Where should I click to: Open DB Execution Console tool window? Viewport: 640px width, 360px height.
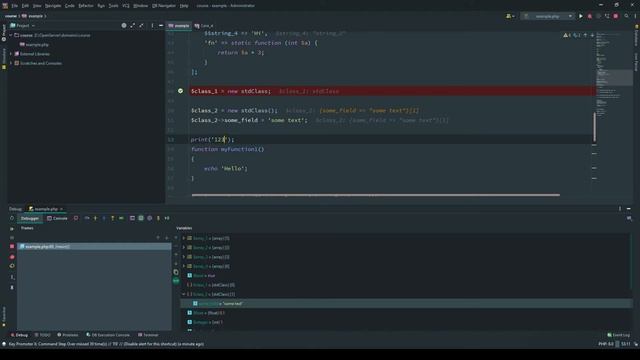(108, 335)
